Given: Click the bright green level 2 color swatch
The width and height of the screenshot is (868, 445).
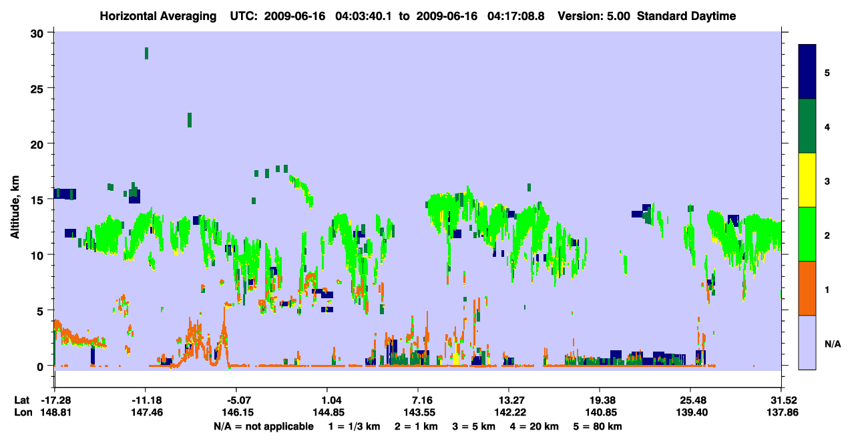Looking at the screenshot, I should coord(807,234).
